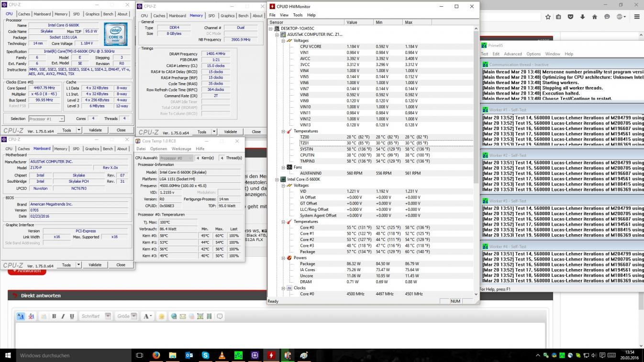The width and height of the screenshot is (644, 362).
Task: Click the Pocket icon in Firefox toolbar
Action: [x=570, y=17]
